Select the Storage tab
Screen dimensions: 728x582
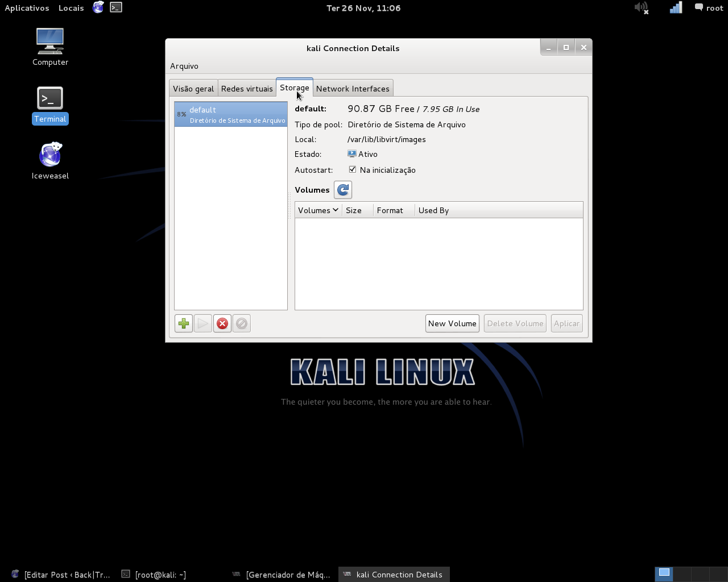tap(295, 88)
